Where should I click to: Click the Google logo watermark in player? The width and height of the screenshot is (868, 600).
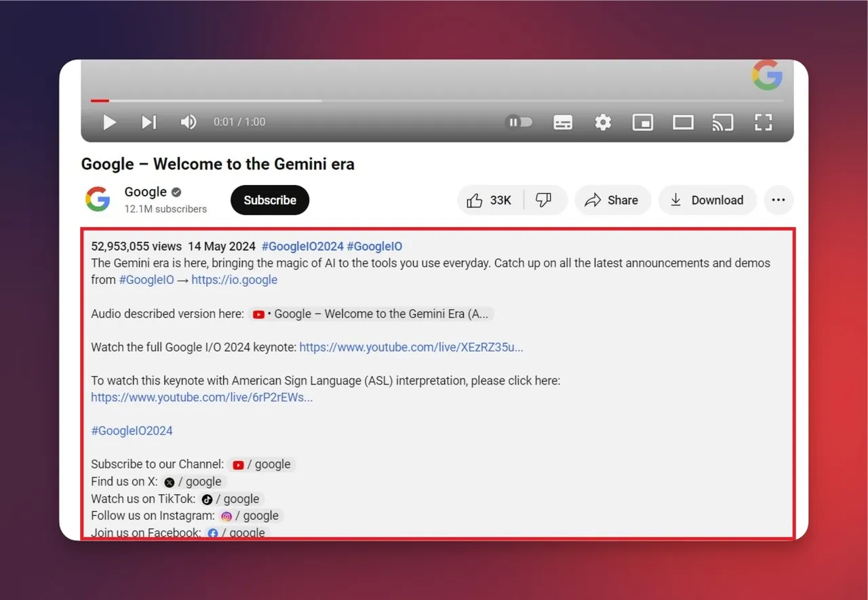pos(768,75)
